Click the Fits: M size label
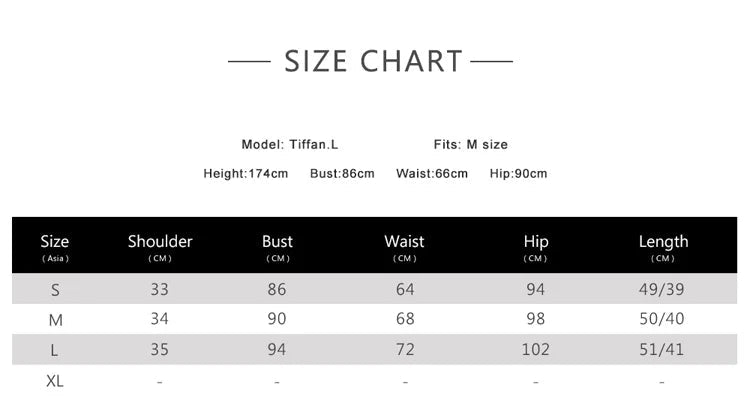The image size is (750, 397). pos(471,144)
